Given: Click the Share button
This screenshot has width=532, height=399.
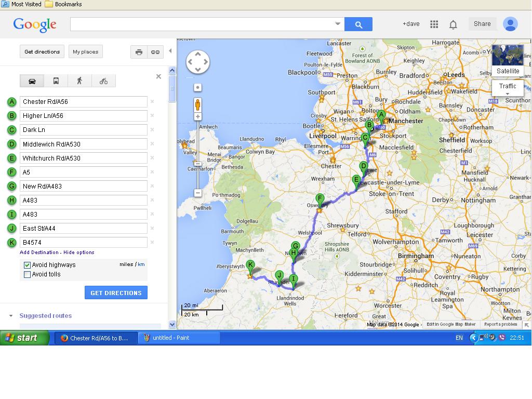Looking at the screenshot, I should click(482, 24).
